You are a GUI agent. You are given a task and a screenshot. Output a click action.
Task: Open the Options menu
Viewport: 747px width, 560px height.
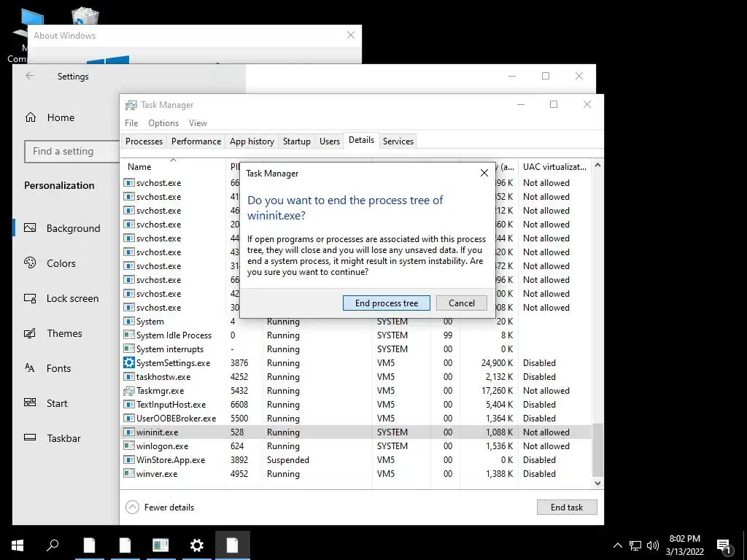click(x=163, y=122)
